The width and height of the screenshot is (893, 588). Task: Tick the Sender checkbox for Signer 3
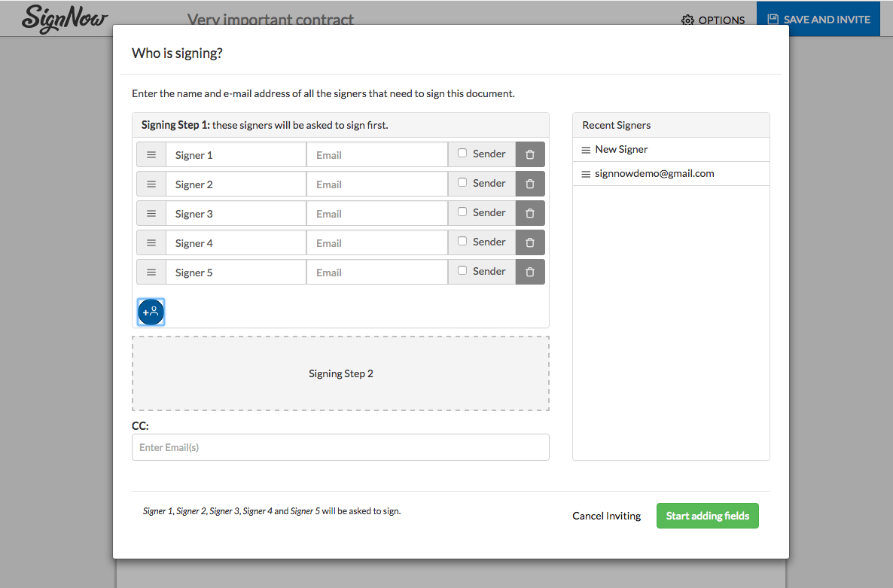[x=462, y=212]
